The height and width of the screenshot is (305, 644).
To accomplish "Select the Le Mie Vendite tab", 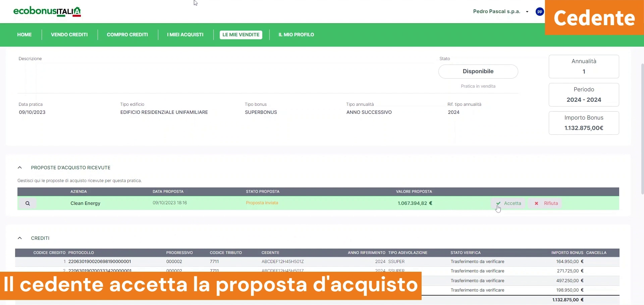I will point(241,35).
